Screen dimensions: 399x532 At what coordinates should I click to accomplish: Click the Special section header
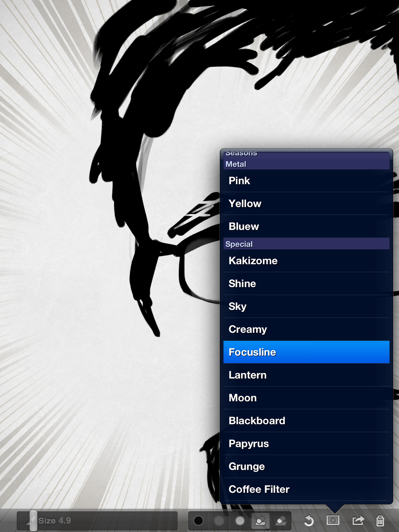tap(306, 244)
